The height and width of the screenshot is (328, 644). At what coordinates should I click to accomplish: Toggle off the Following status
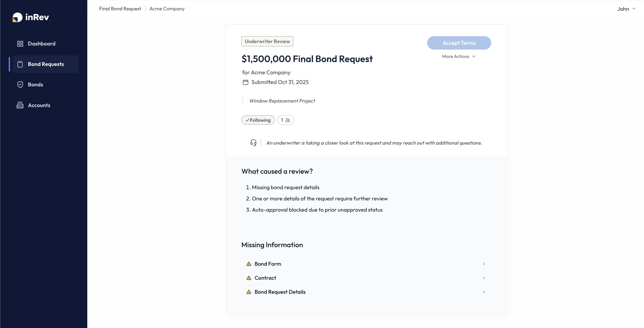[258, 120]
